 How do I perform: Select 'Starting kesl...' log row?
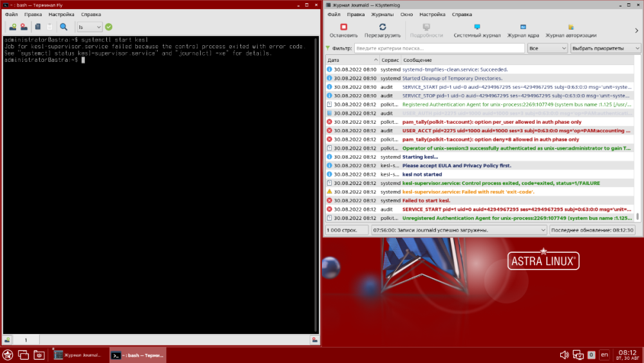(480, 157)
